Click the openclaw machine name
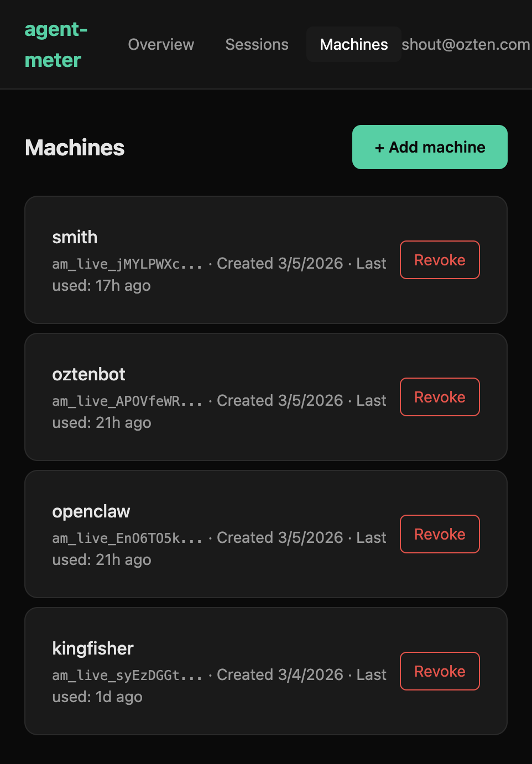This screenshot has width=532, height=764. 91,511
